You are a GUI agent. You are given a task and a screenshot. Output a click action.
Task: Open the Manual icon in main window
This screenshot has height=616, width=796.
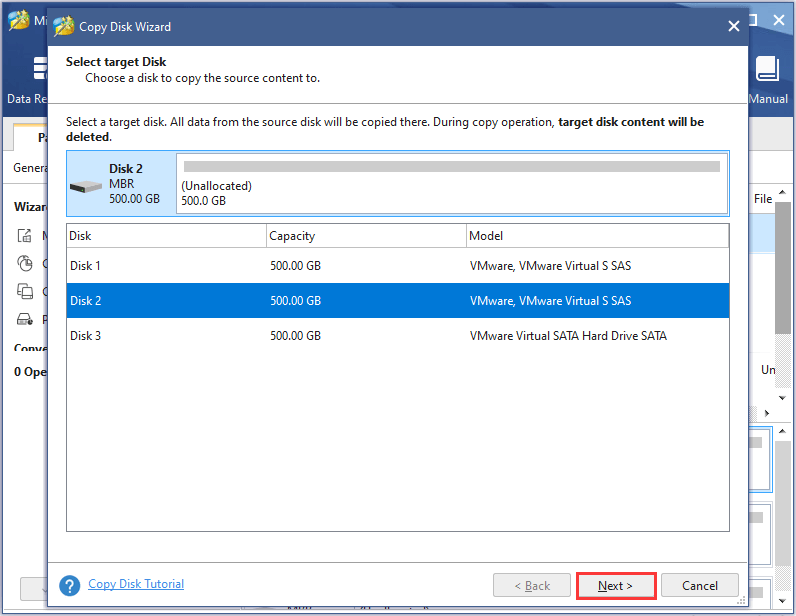pos(768,69)
